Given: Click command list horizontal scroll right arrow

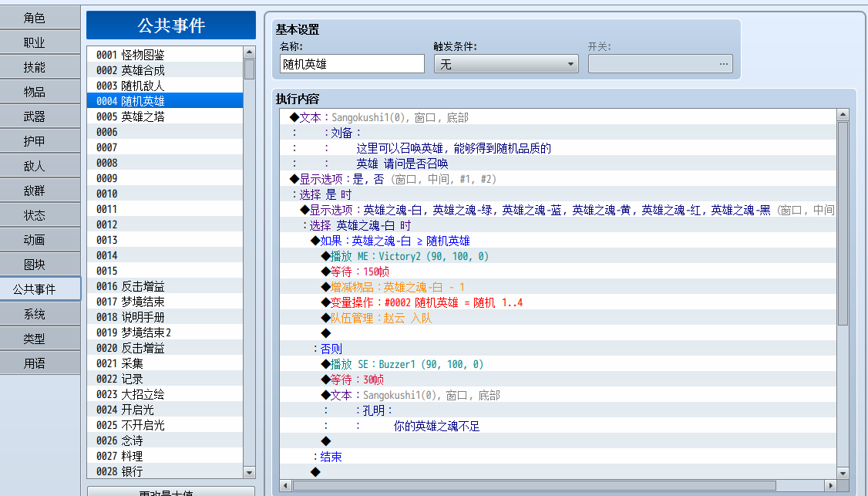Looking at the screenshot, I should (x=830, y=485).
